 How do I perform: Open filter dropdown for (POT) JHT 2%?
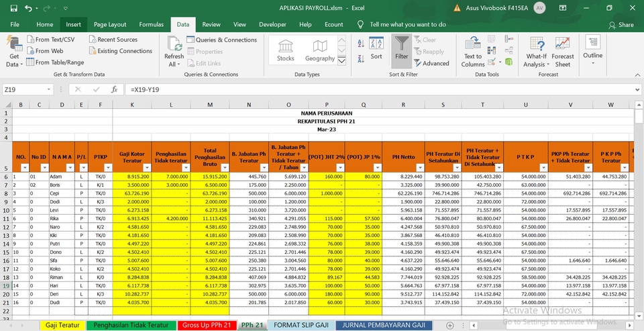coord(340,168)
